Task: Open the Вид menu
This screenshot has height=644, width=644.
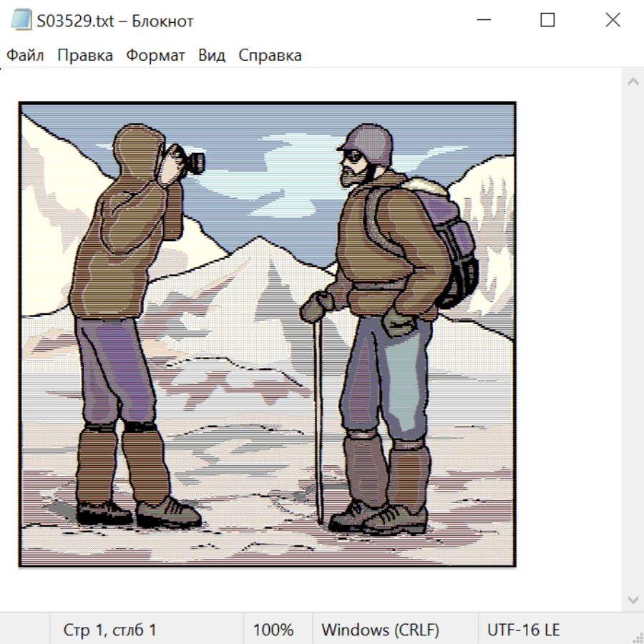Action: click(x=212, y=56)
